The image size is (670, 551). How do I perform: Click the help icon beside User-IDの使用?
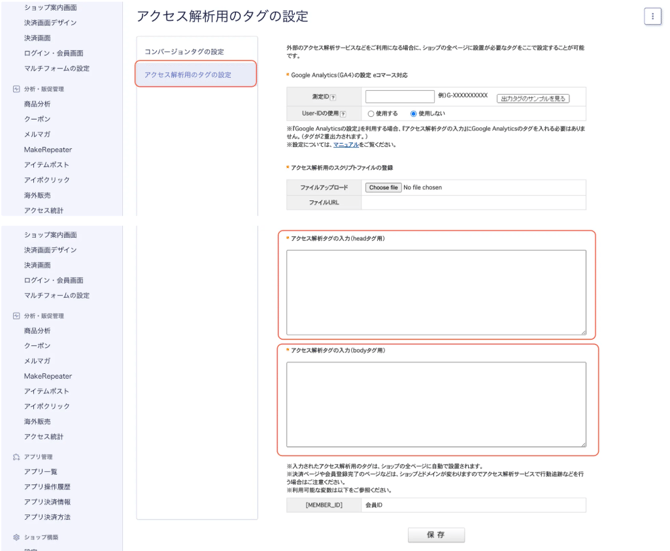[343, 114]
